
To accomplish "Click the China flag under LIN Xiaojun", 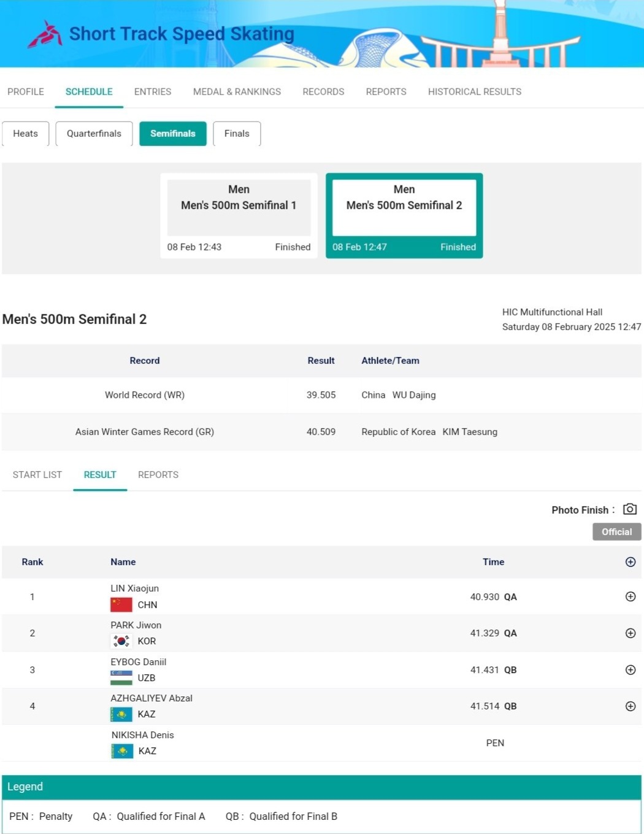I will click(x=121, y=604).
